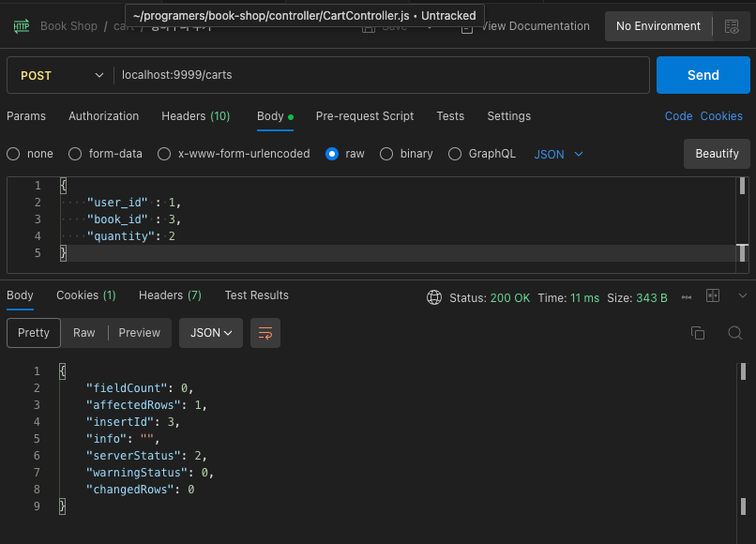Click the Book Shop breadcrumb
The image size is (756, 544).
68,26
